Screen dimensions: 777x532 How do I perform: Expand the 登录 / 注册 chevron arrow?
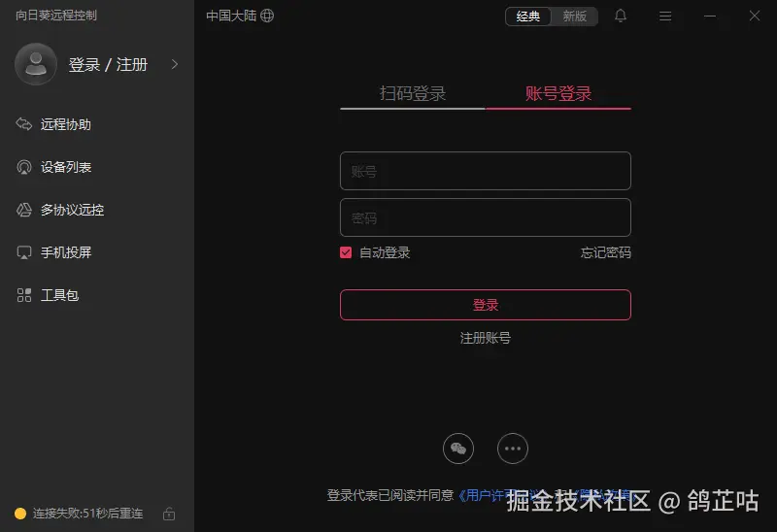[175, 64]
